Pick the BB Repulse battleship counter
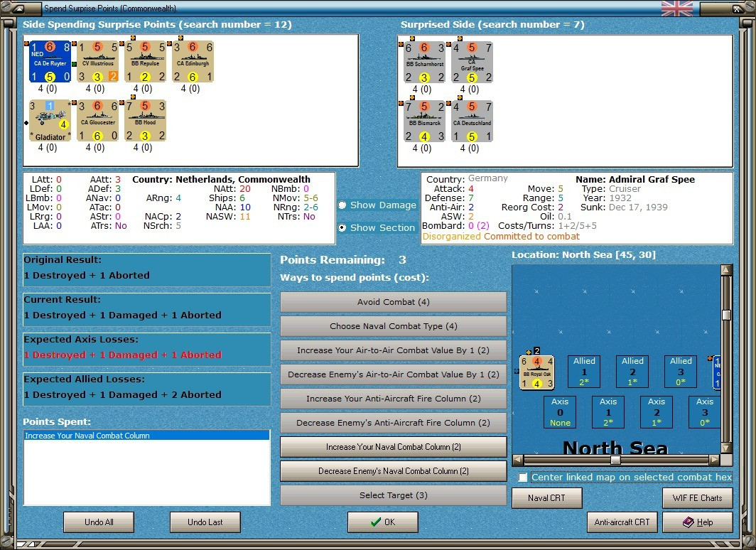 click(145, 62)
